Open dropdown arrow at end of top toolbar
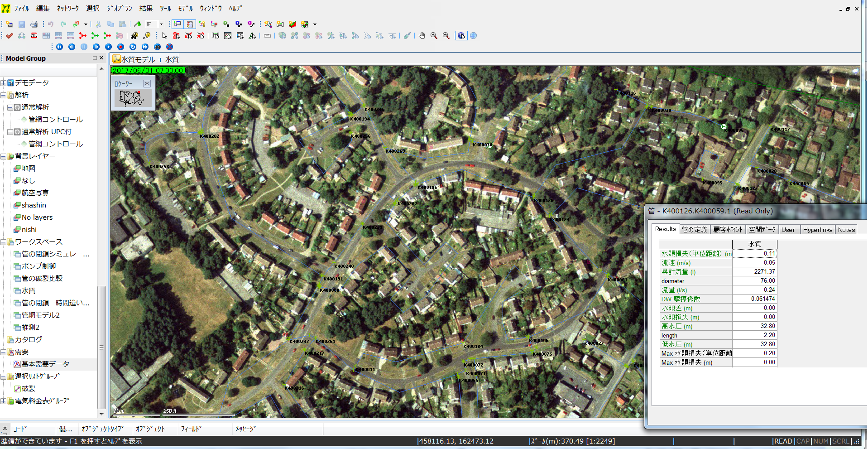The width and height of the screenshot is (868, 449). (315, 24)
